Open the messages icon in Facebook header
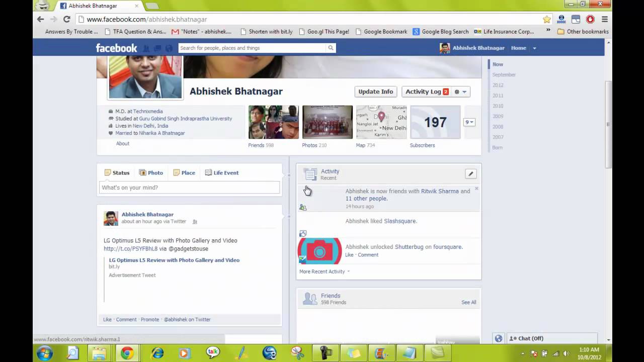Viewport: 644px width, 362px height. (x=157, y=48)
